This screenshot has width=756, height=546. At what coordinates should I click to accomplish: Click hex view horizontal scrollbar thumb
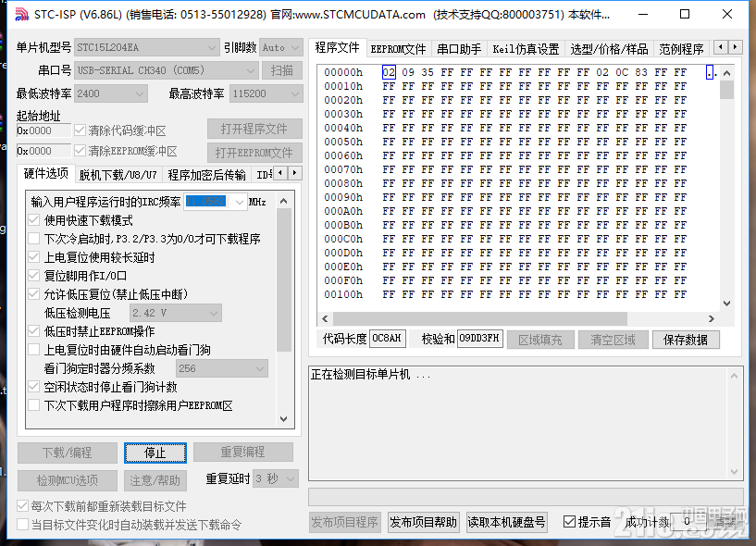point(479,319)
